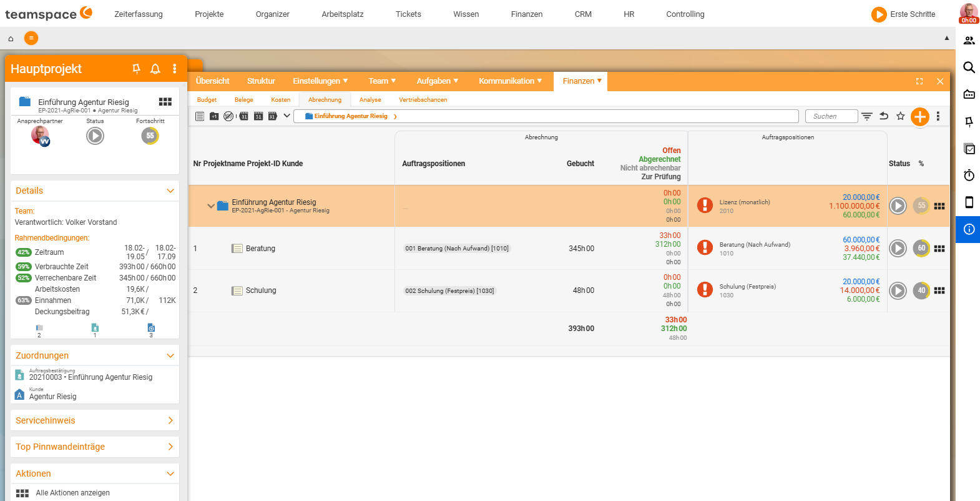
Task: Click the middle calendar 31 icon
Action: click(258, 116)
